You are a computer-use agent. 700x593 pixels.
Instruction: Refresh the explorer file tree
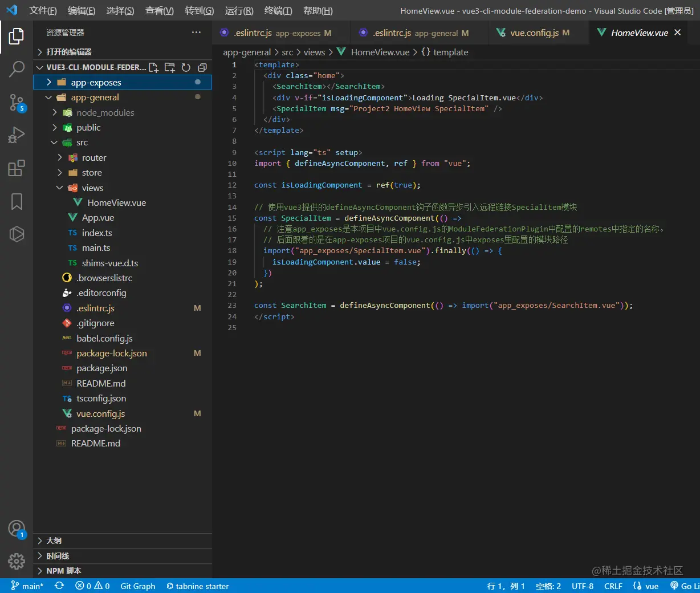coord(186,67)
